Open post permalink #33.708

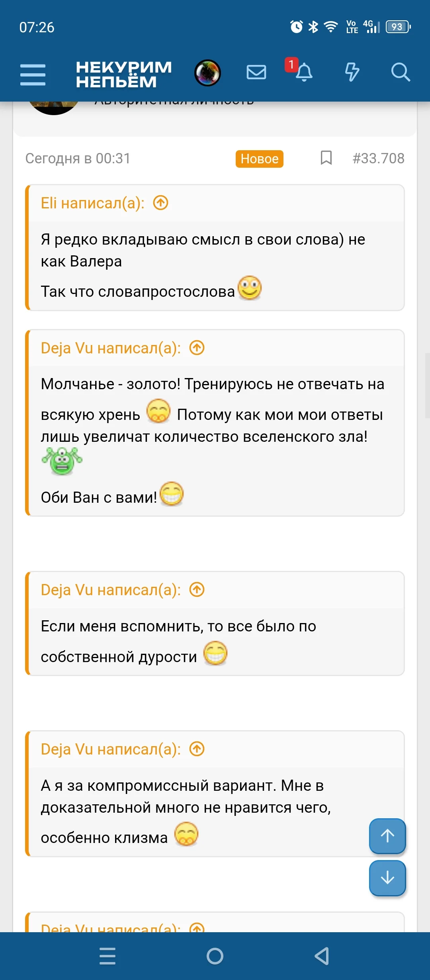point(378,158)
